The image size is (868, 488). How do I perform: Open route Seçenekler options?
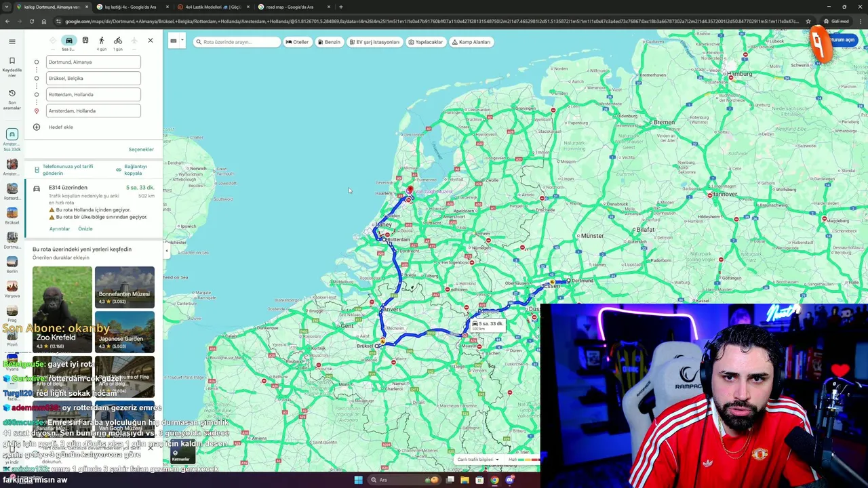point(141,149)
